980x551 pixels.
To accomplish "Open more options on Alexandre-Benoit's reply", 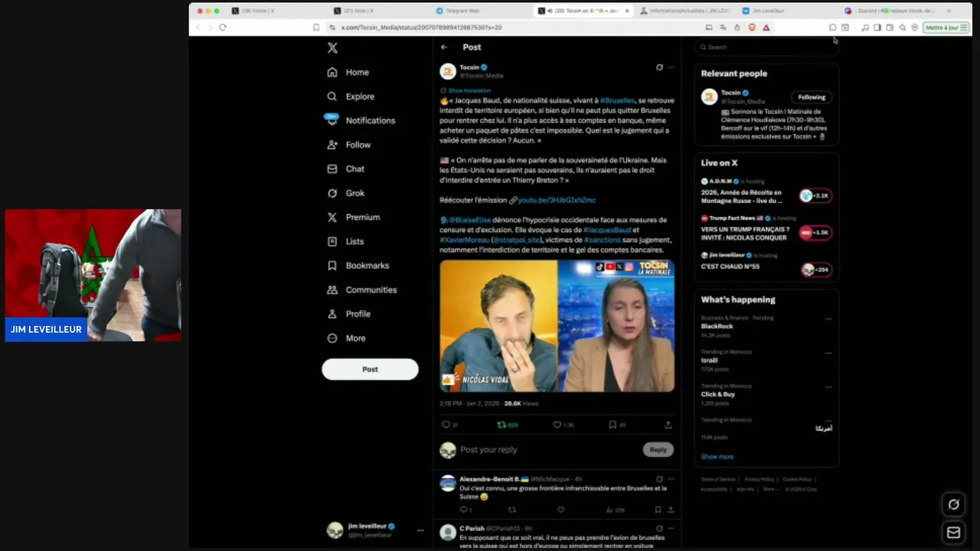I will click(x=671, y=479).
